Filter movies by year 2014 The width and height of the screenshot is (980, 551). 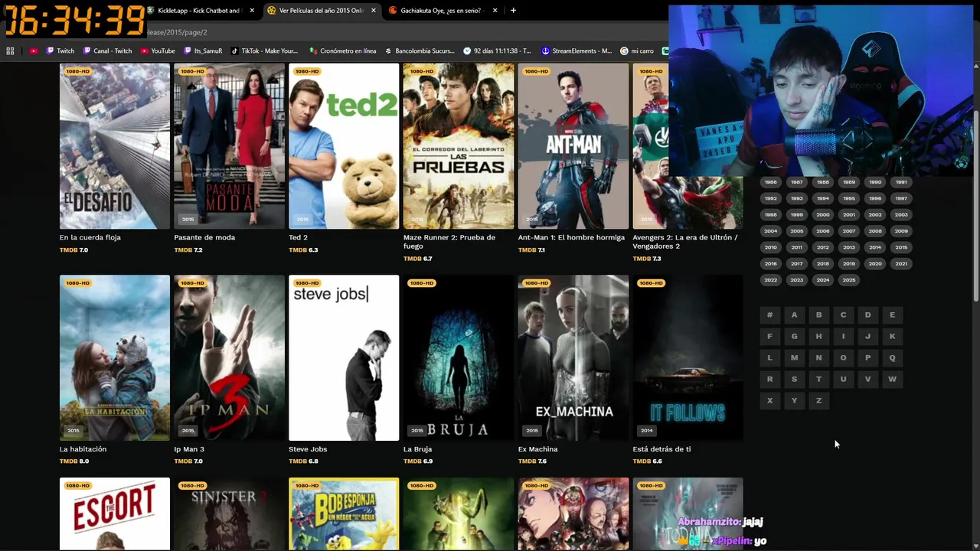875,247
